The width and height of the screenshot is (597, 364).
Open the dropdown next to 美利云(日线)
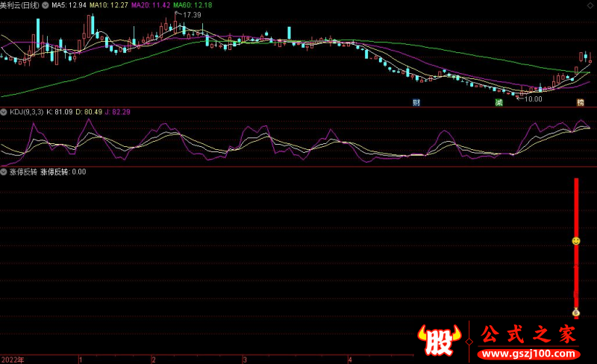pos(46,5)
